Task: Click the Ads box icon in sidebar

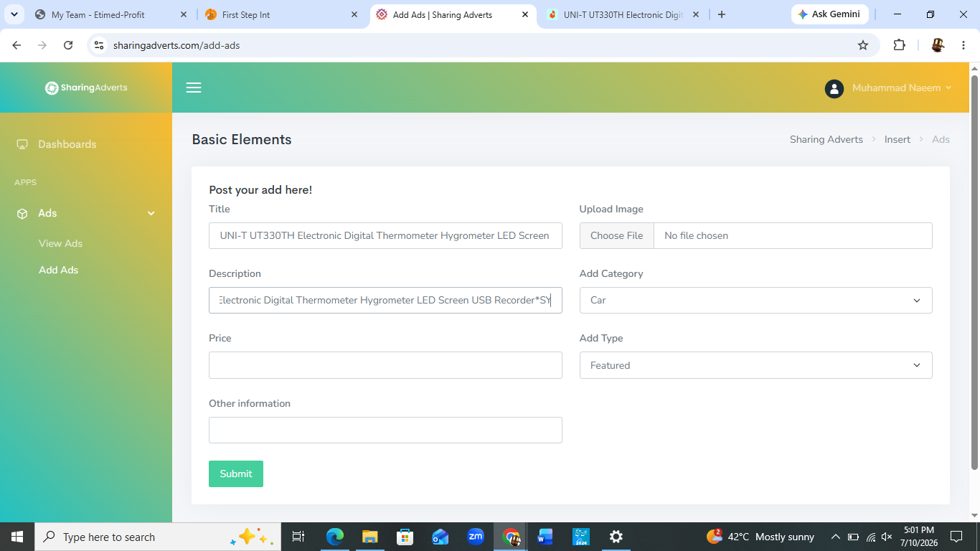Action: (x=22, y=214)
